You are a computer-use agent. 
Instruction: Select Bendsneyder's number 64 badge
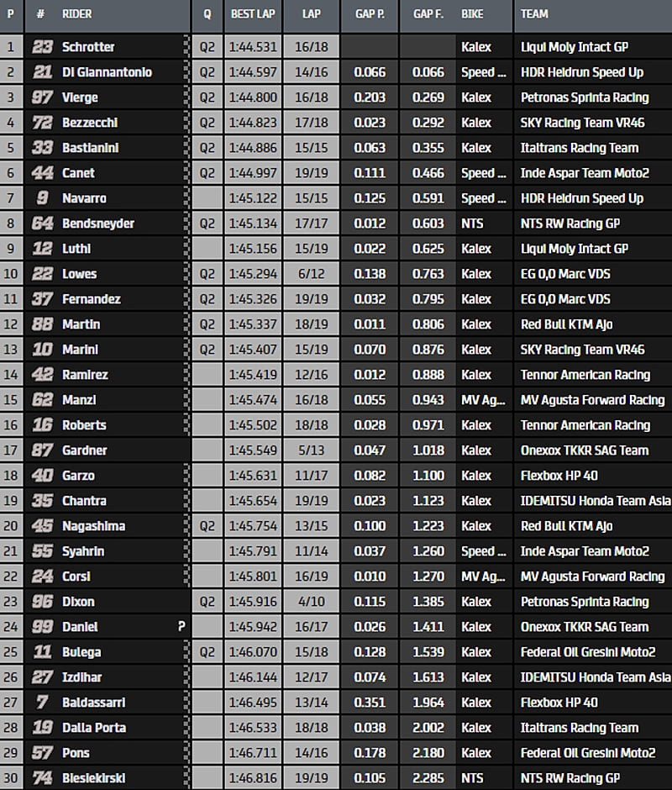(42, 224)
